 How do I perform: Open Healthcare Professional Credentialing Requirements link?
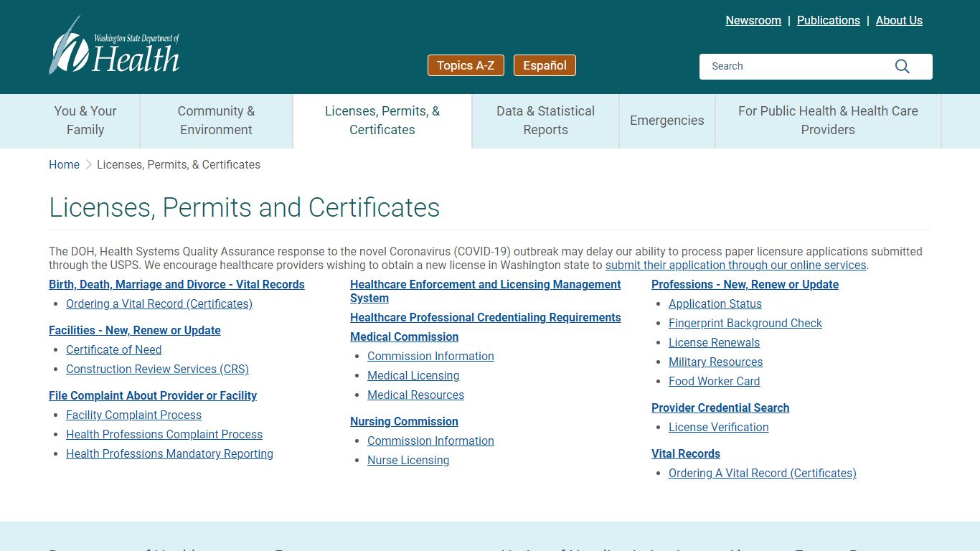tap(486, 318)
